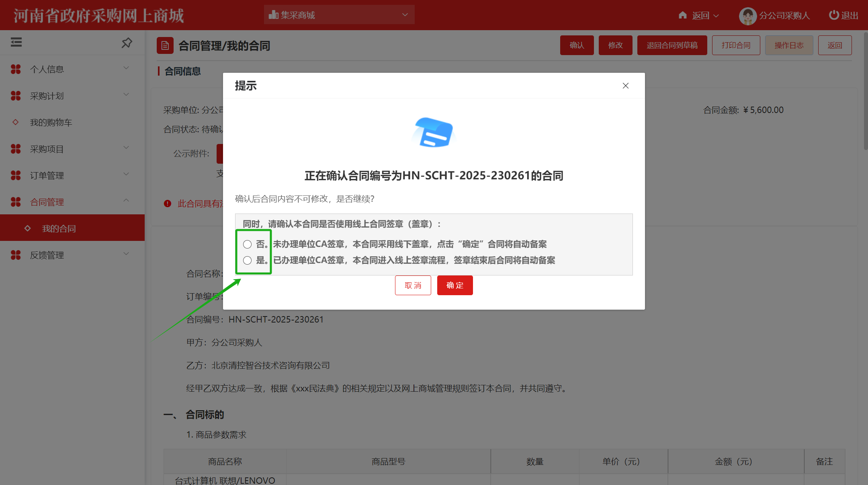The width and height of the screenshot is (868, 485).
Task: Select the 是 radio option
Action: coord(247,260)
